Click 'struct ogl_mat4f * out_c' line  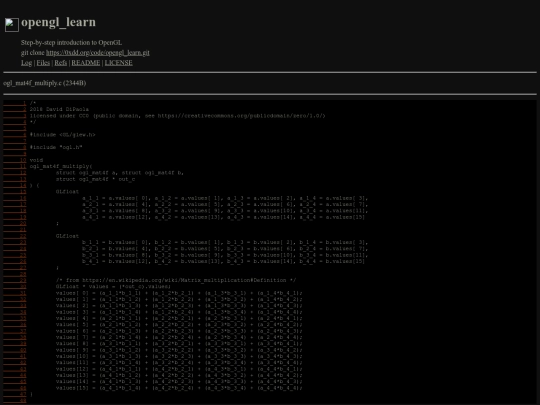[95, 179]
